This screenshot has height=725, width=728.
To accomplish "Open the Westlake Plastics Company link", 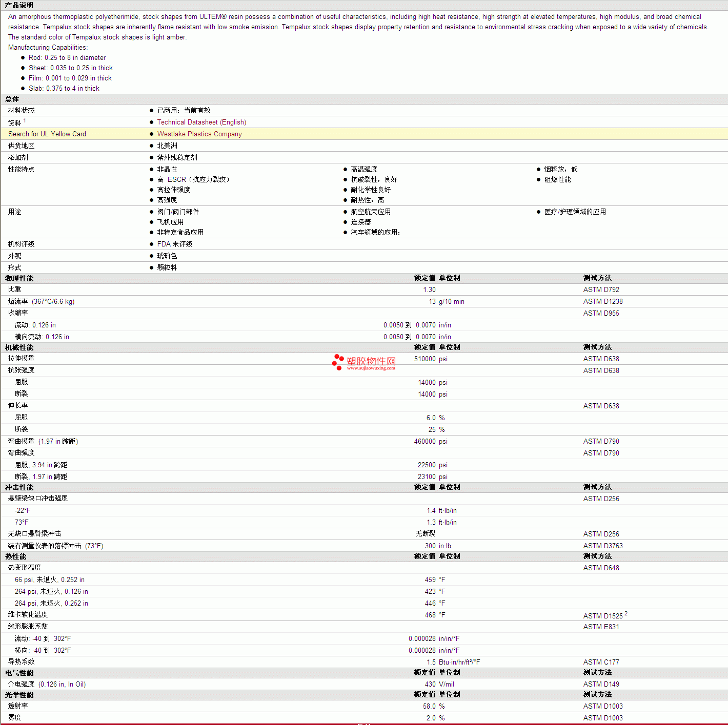I will pos(199,134).
